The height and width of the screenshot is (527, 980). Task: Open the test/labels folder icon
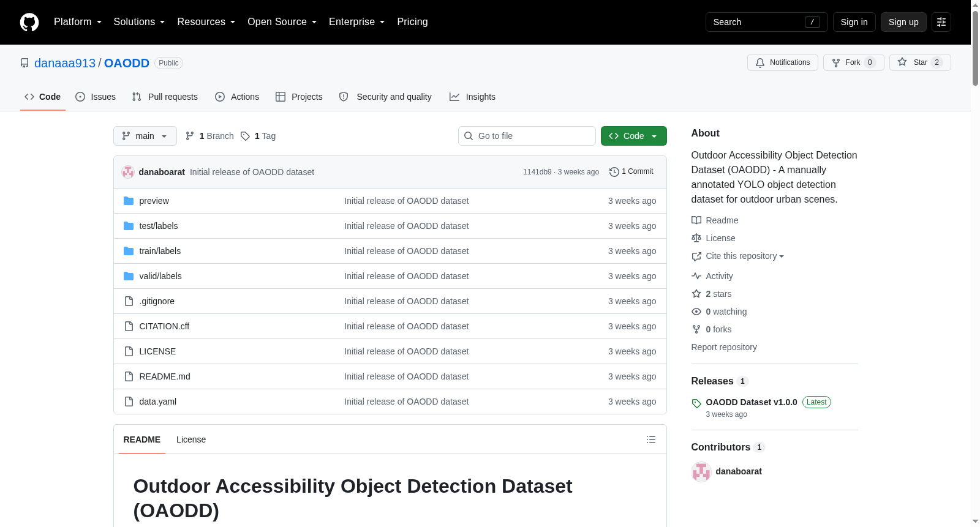129,226
